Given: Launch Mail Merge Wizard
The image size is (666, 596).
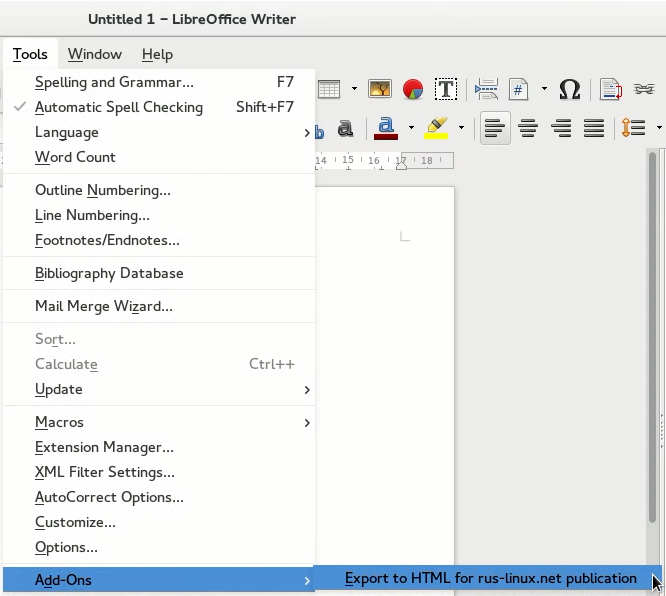Looking at the screenshot, I should point(159,306).
